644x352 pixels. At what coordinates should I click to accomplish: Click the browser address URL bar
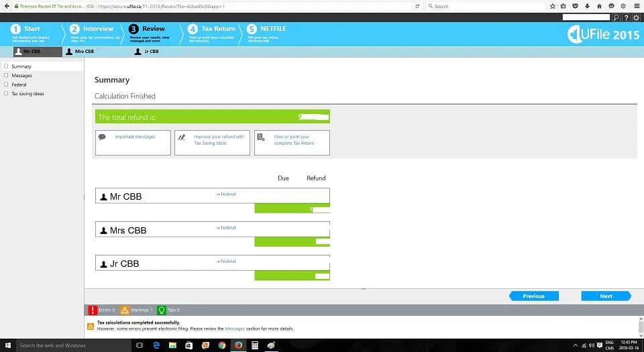pos(254,6)
